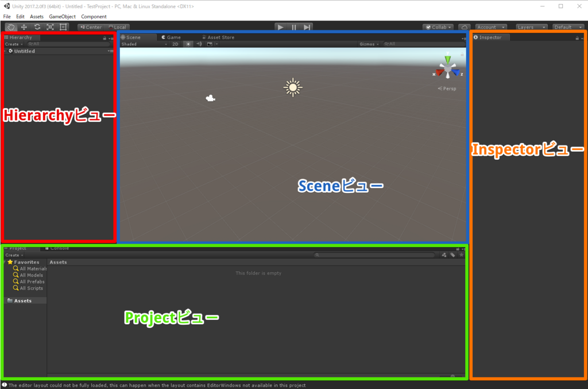Open the Layers dropdown
Viewport: 588px width, 389px height.
pos(531,27)
